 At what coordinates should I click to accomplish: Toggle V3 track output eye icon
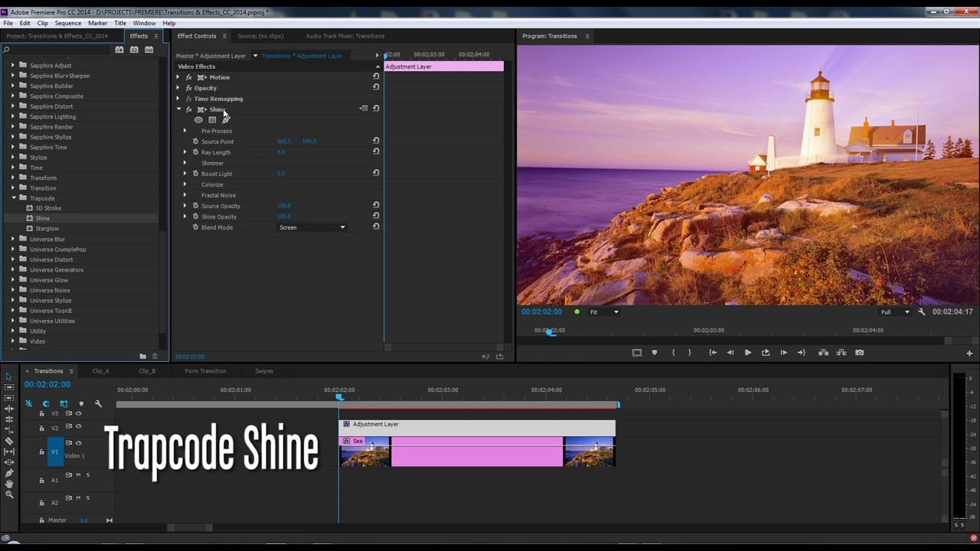click(78, 413)
